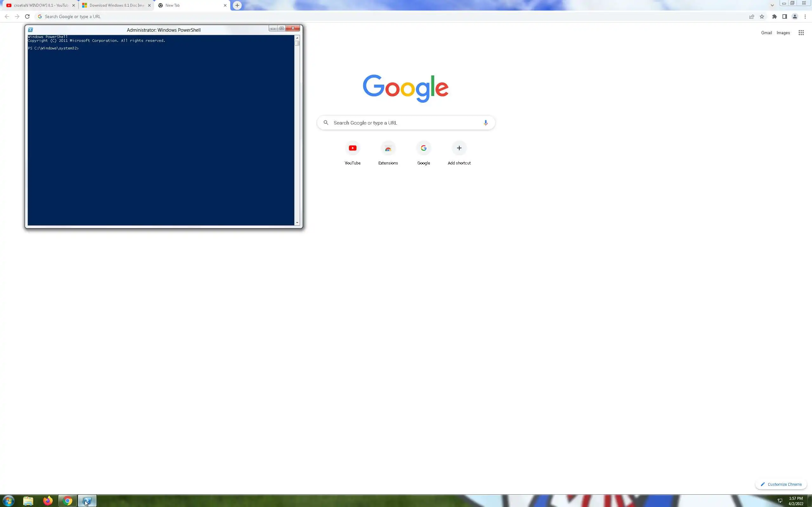Click the Customize Chrome button
Screen dimensions: 812x507
coord(781,484)
